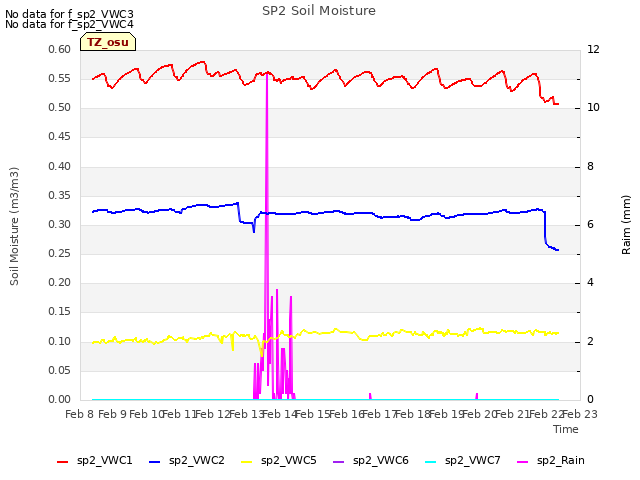Click the sp2_VWC2 legend entry
The height and width of the screenshot is (480, 640).
click(x=187, y=461)
